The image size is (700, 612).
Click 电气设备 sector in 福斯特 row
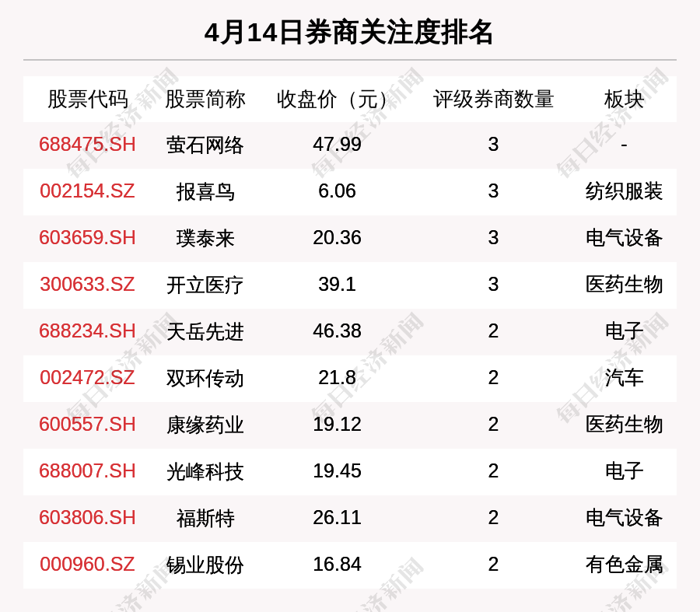(x=624, y=518)
